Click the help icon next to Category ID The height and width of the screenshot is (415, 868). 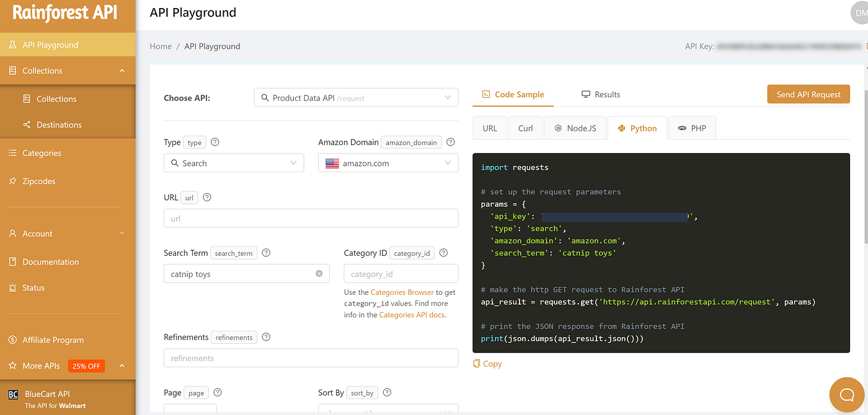point(443,253)
